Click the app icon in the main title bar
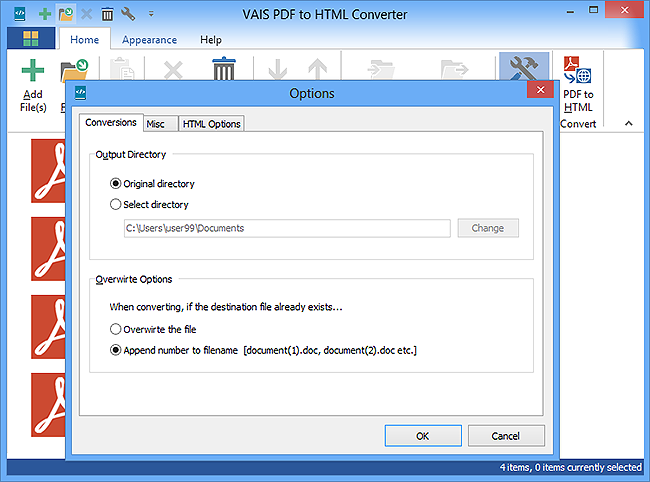The width and height of the screenshot is (650, 482). click(x=19, y=14)
